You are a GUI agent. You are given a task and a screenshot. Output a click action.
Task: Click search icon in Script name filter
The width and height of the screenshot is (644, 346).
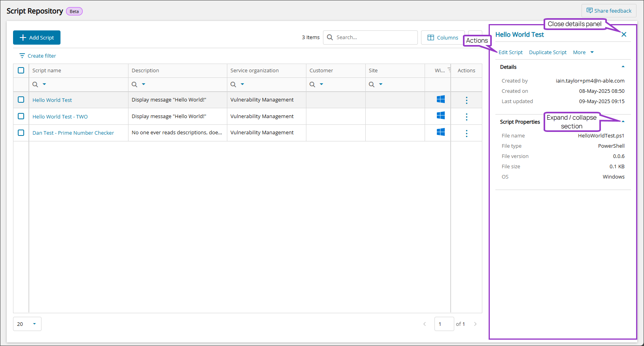35,85
